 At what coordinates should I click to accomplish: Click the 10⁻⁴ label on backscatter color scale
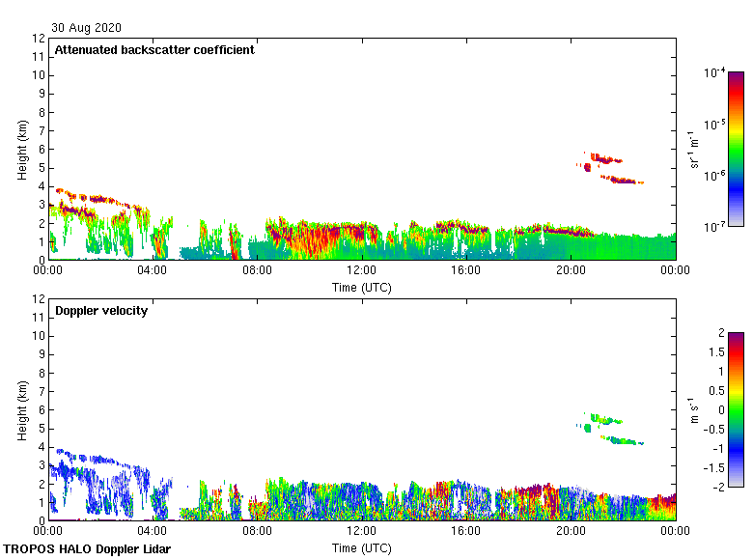pos(715,73)
